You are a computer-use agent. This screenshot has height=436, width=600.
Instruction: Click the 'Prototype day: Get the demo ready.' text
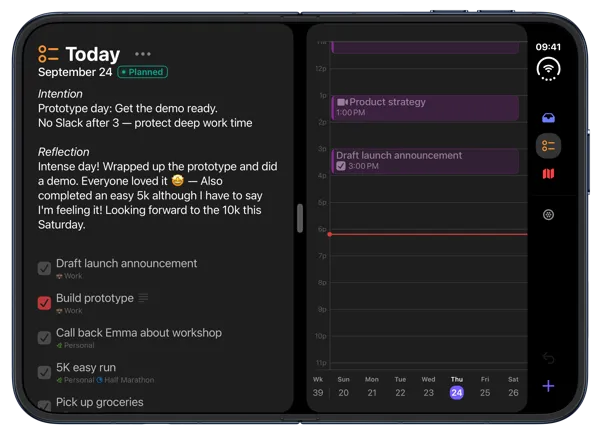click(127, 108)
